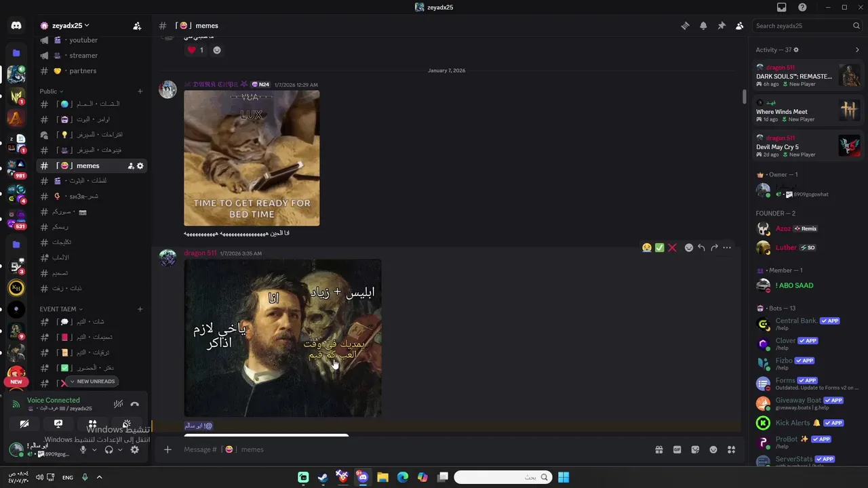Click the invite members icon beside server name

[137, 26]
